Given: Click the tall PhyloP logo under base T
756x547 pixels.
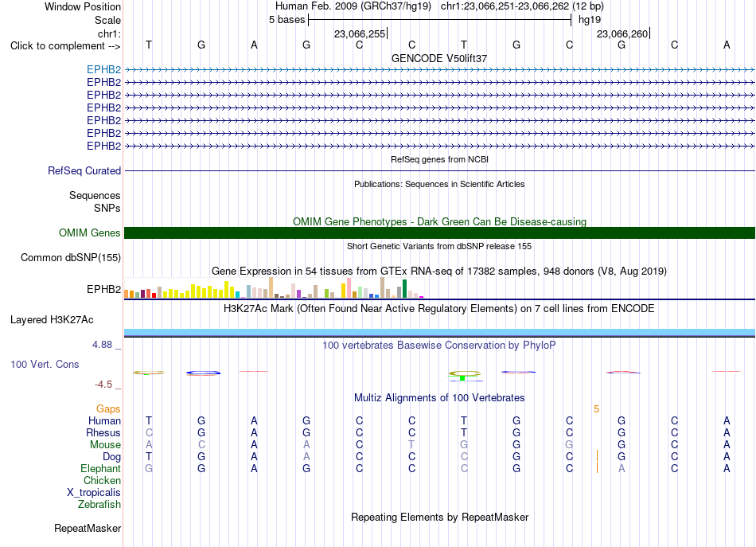Looking at the screenshot, I should [464, 375].
